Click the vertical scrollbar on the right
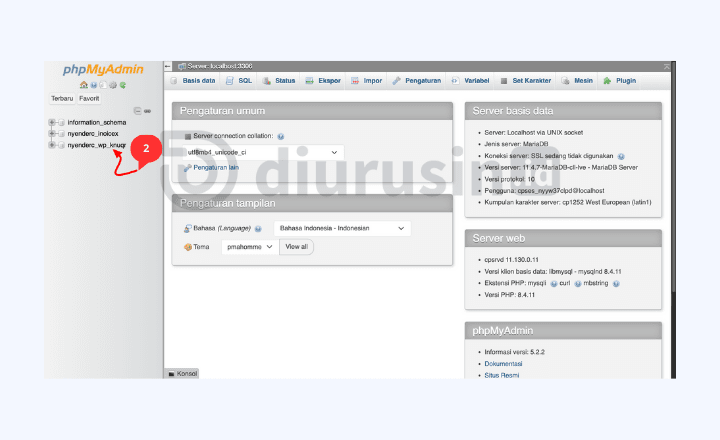Image resolution: width=720 pixels, height=440 pixels. click(x=673, y=220)
